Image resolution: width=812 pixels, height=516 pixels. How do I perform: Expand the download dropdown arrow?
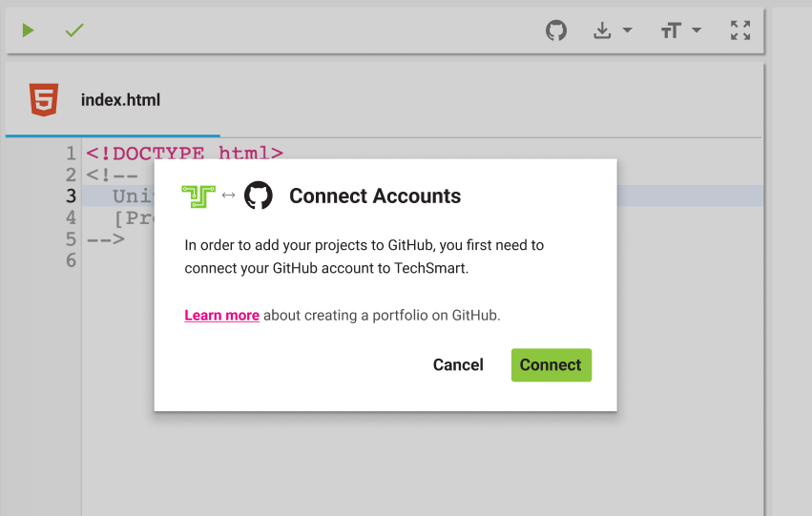[x=627, y=30]
